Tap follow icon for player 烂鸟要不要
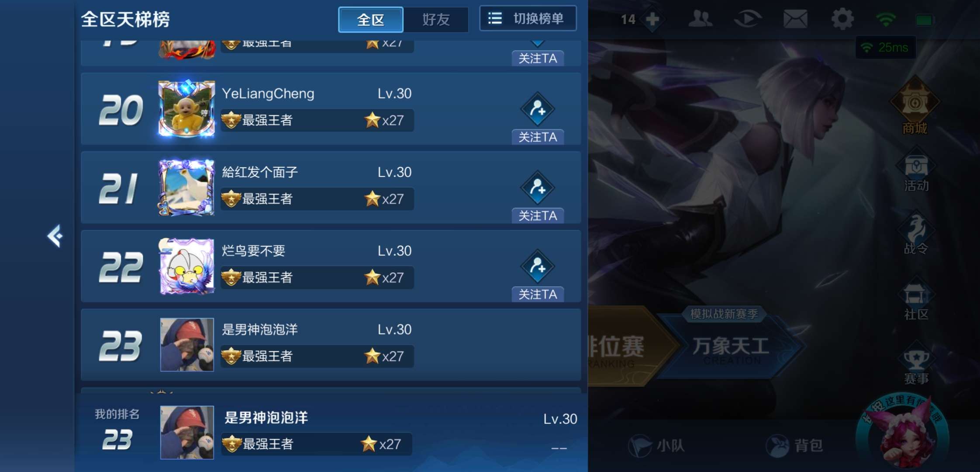 tap(538, 267)
